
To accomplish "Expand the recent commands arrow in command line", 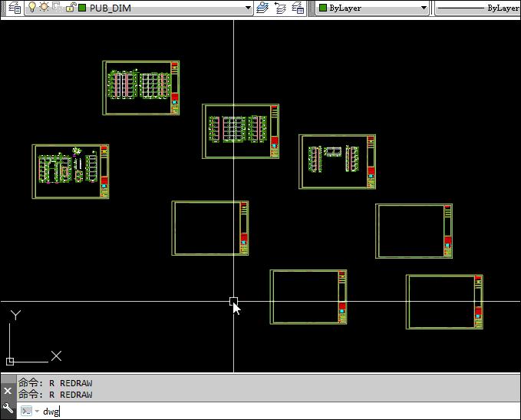I will click(x=37, y=412).
